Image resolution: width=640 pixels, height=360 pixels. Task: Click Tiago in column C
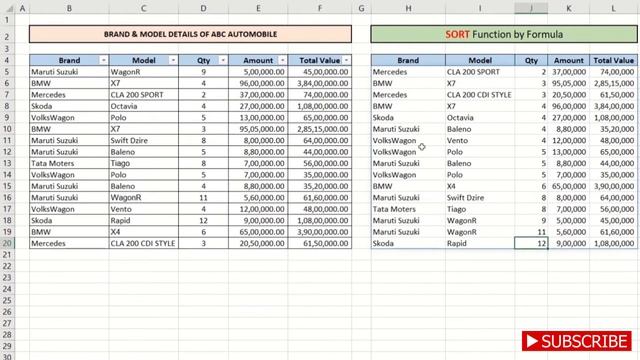coord(144,163)
